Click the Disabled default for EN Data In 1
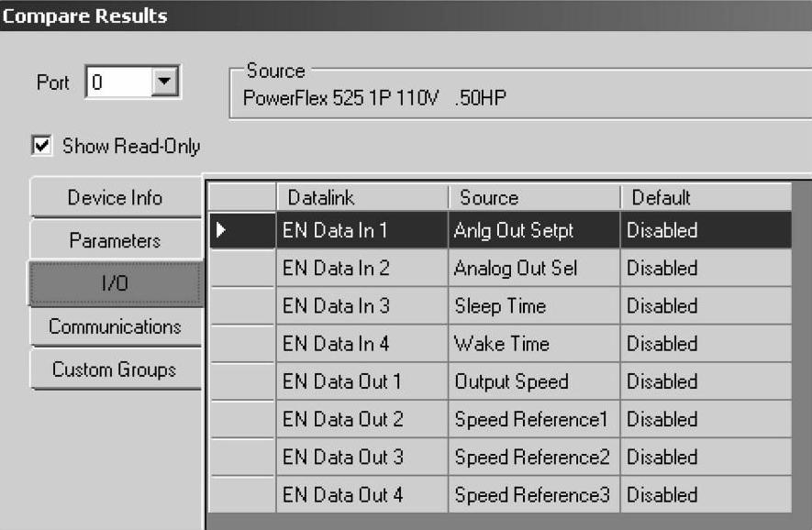Viewport: 812px width, 530px height. 706,230
